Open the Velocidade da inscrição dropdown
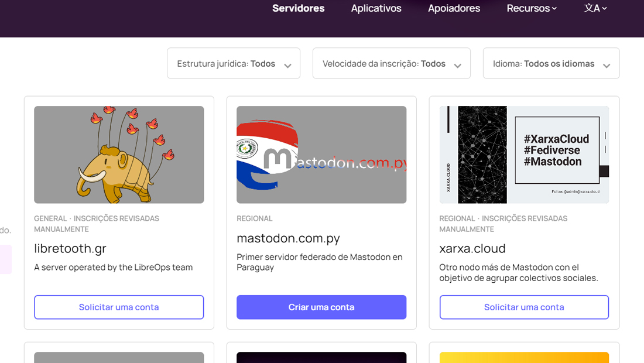The width and height of the screenshot is (644, 363). click(x=392, y=63)
